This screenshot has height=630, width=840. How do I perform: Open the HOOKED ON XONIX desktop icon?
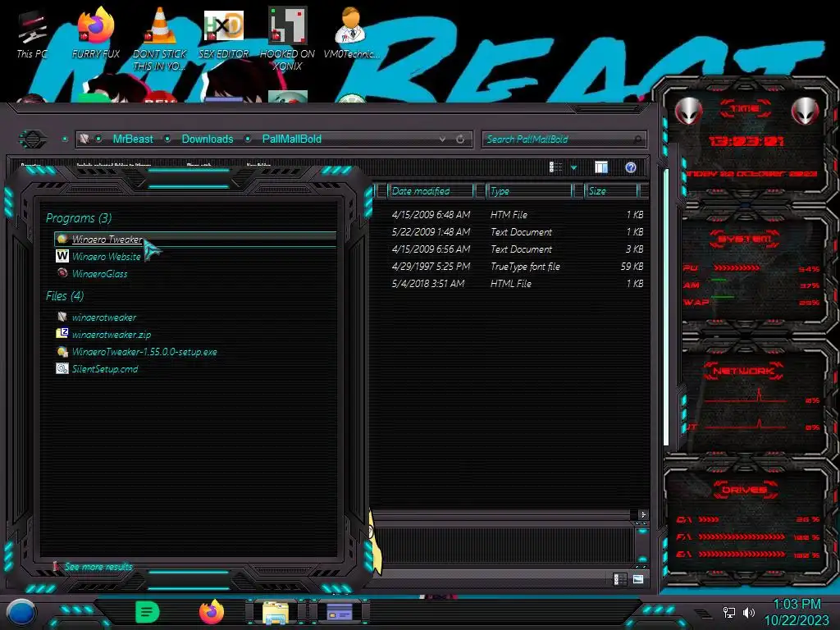click(x=287, y=39)
